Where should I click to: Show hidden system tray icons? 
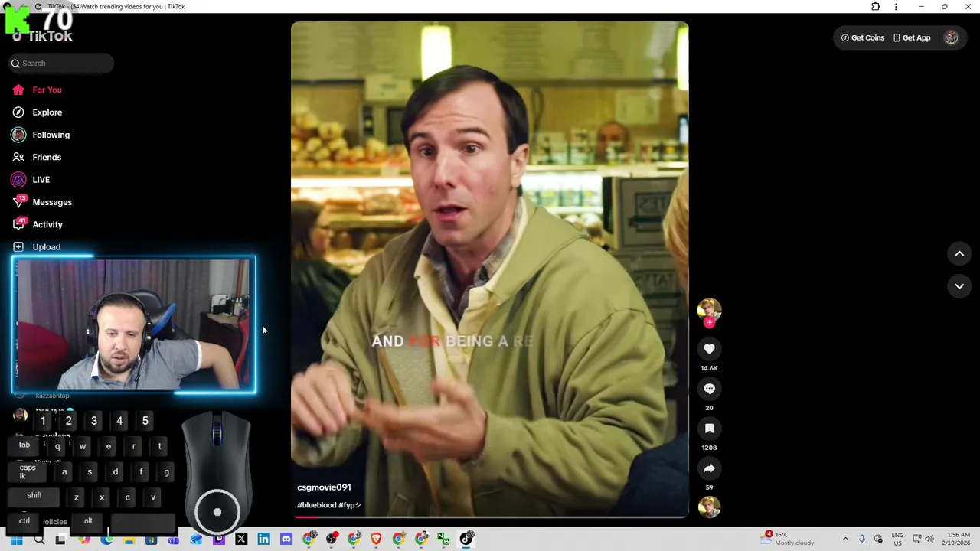845,539
